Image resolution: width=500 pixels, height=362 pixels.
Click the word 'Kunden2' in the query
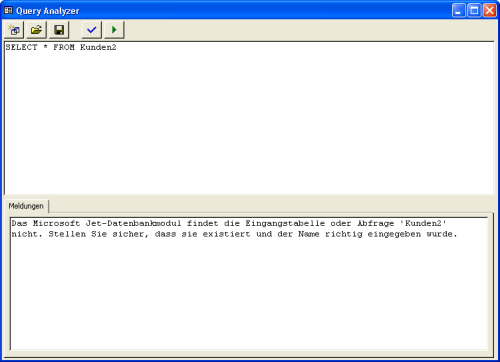(x=98, y=47)
